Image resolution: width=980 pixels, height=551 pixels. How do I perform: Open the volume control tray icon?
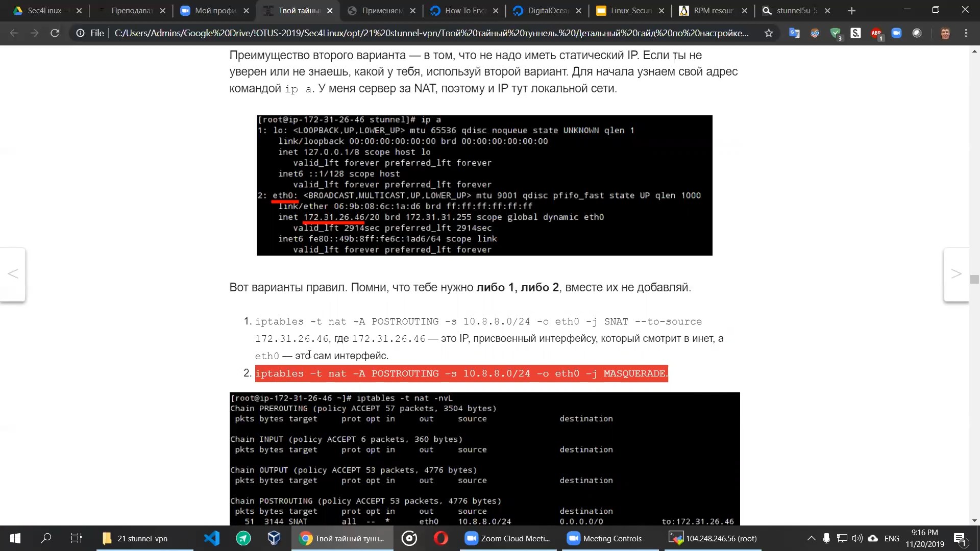(x=857, y=538)
